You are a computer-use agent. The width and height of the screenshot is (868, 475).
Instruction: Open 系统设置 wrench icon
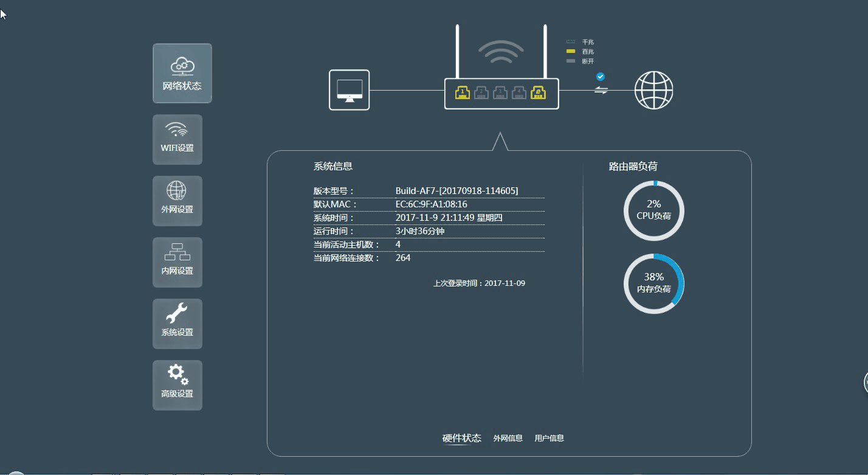[177, 324]
